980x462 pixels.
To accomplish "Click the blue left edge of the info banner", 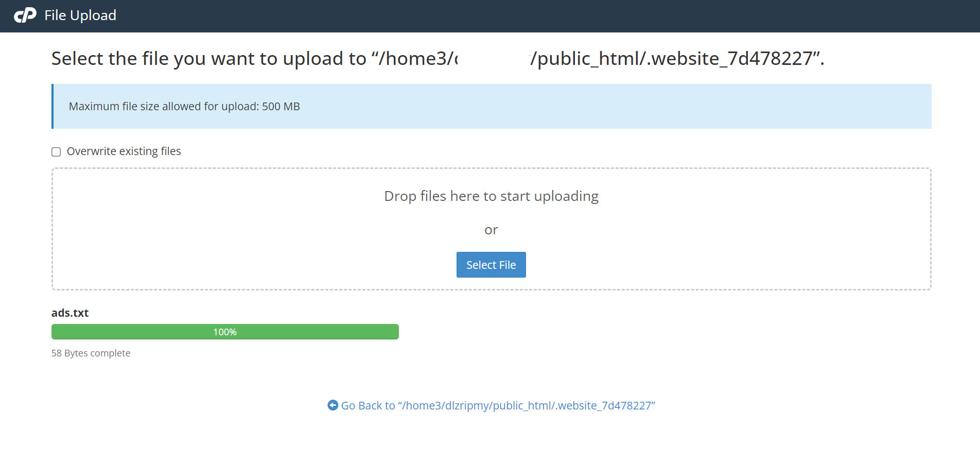I will (52, 107).
